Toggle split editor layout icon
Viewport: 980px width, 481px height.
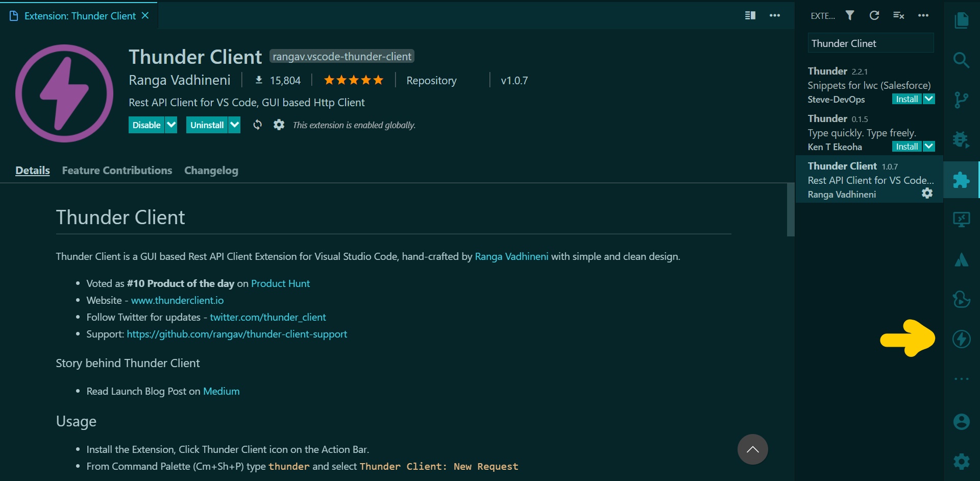point(750,15)
